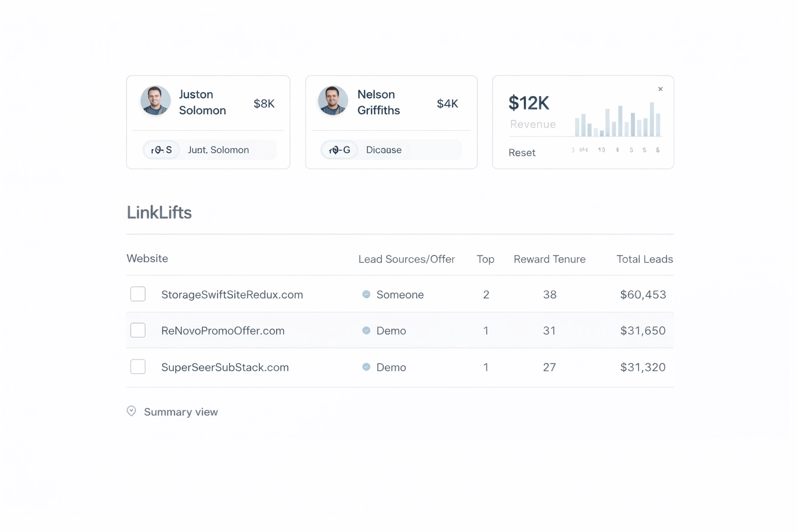This screenshot has height=532, width=798.
Task: Dismiss the $12K Revenue card
Action: [x=660, y=89]
